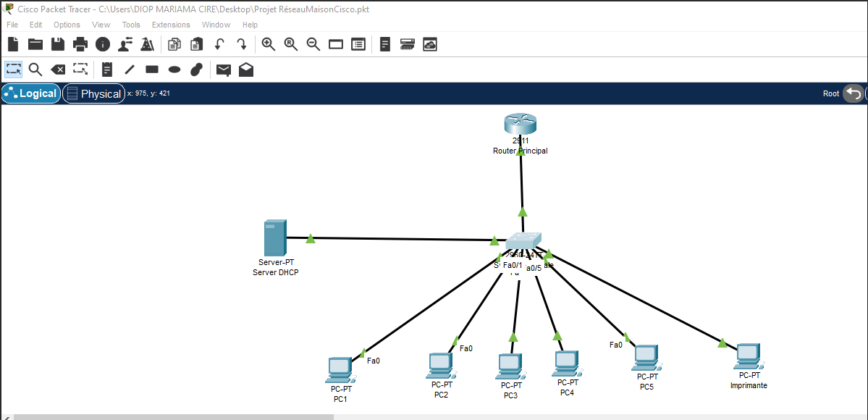Click the Save floppy disk icon
Viewport: 868px width, 420px height.
pos(58,44)
